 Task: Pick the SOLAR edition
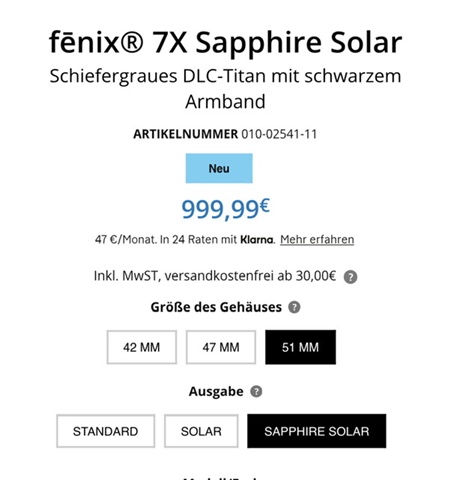click(201, 431)
